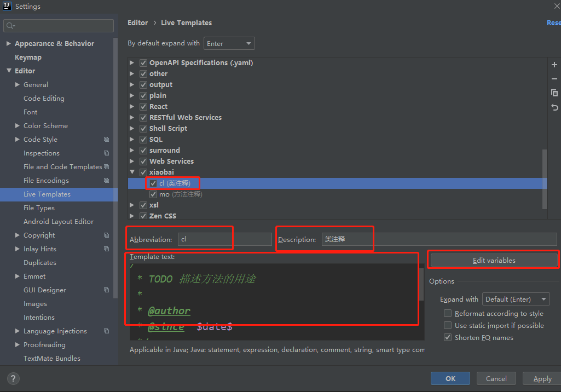Uncheck the cl (类注释) template checkbox
The image size is (561, 392).
[153, 183]
